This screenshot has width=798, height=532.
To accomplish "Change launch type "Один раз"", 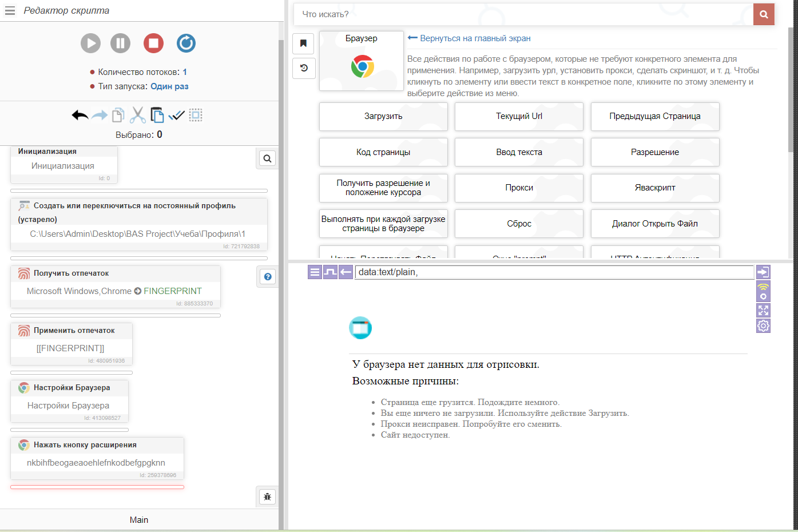I will [169, 86].
